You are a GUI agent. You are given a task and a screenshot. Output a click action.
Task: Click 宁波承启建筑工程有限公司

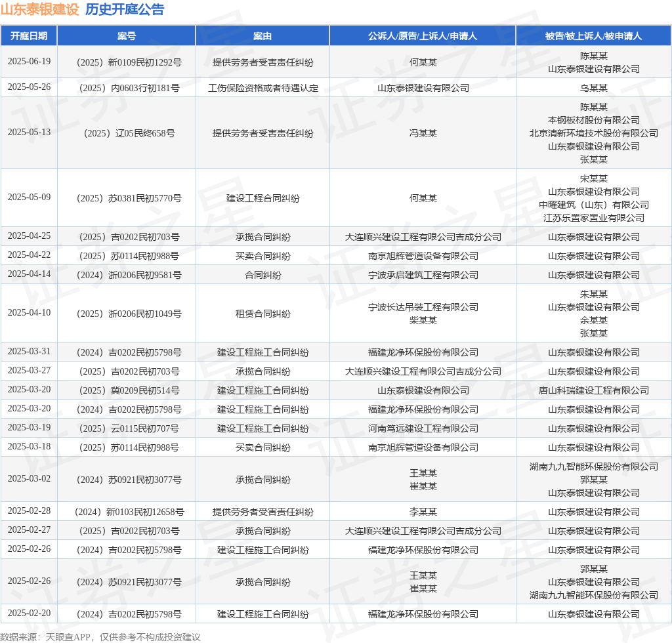(x=423, y=275)
